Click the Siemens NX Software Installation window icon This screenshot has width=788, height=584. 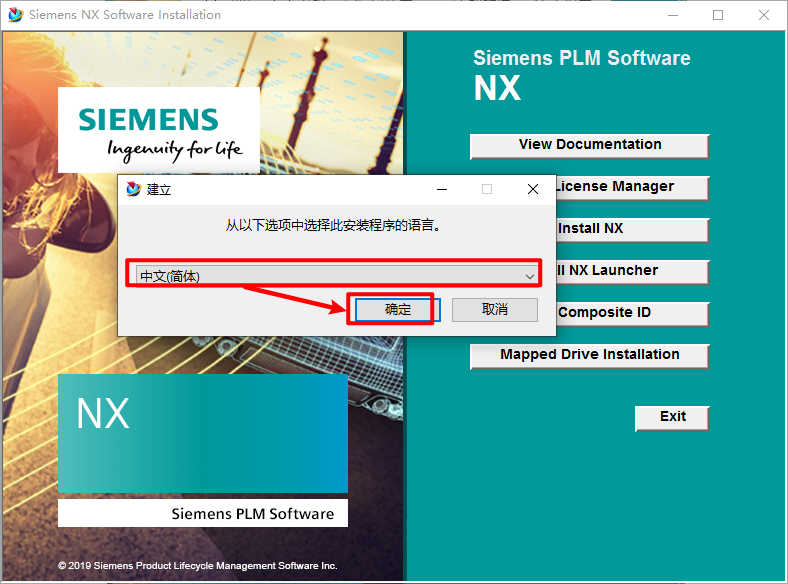click(x=16, y=15)
